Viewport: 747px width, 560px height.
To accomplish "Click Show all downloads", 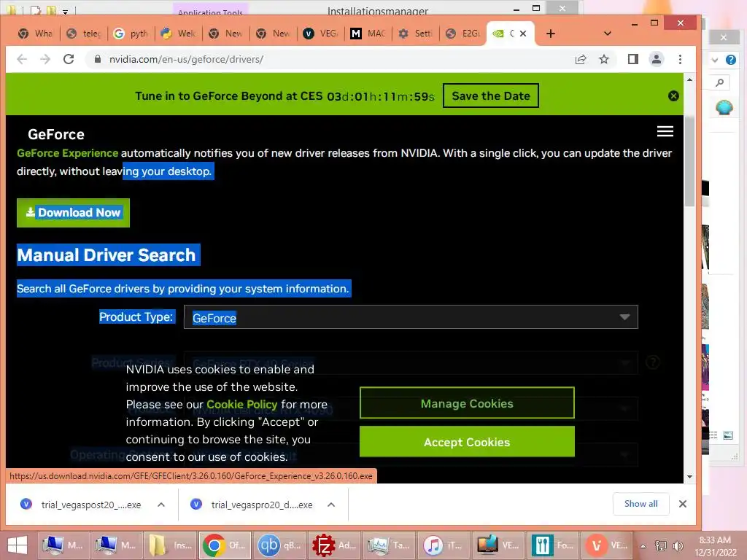I will pos(640,504).
